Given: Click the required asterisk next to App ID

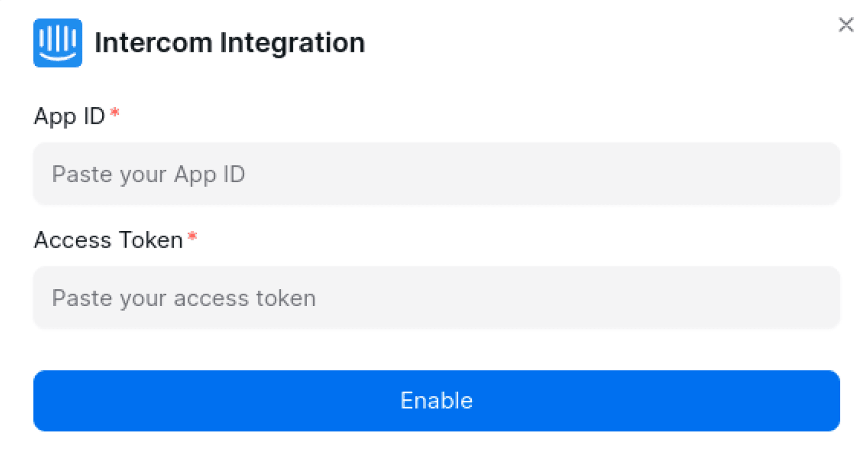Looking at the screenshot, I should pyautogui.click(x=115, y=113).
